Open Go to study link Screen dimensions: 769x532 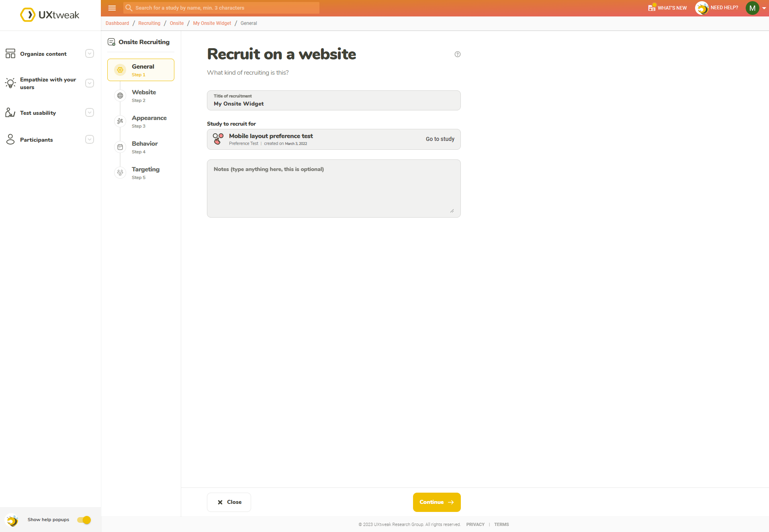(x=440, y=139)
